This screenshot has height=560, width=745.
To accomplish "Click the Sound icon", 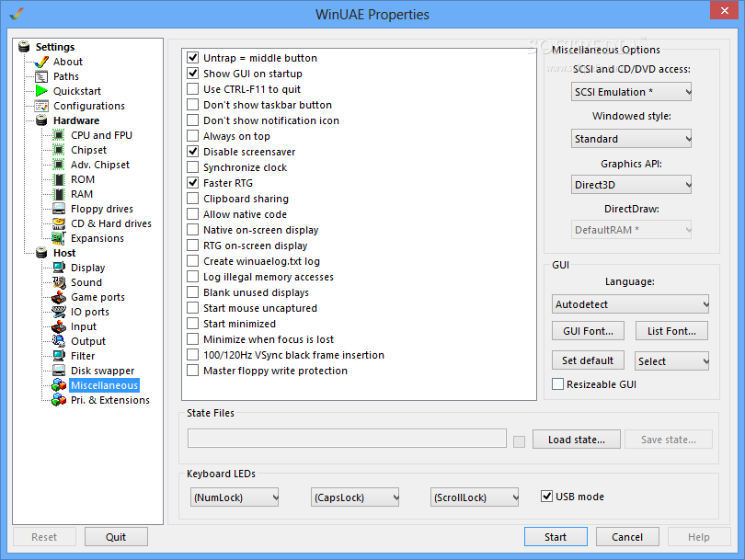I will point(59,282).
